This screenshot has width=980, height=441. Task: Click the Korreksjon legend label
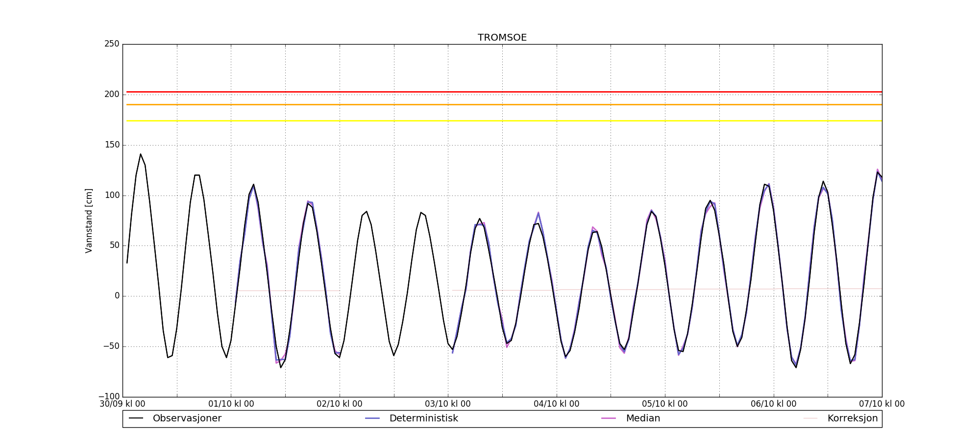pyautogui.click(x=852, y=418)
